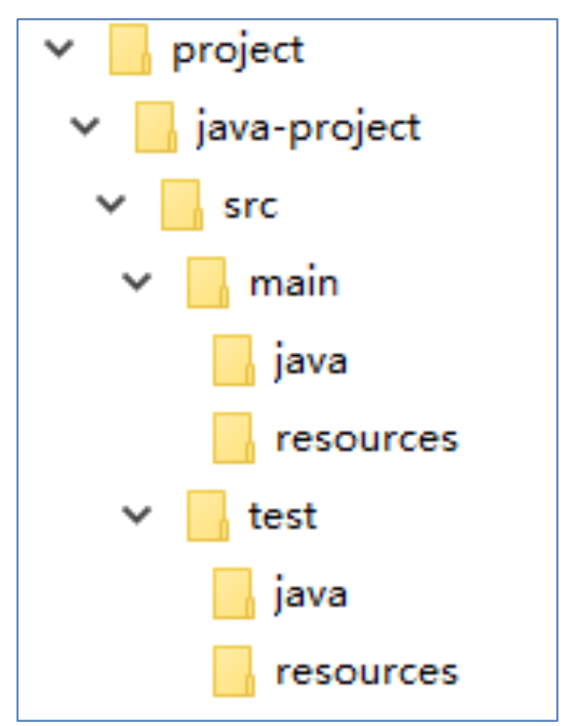Select the src label text
The height and width of the screenshot is (726, 588).
pos(250,207)
